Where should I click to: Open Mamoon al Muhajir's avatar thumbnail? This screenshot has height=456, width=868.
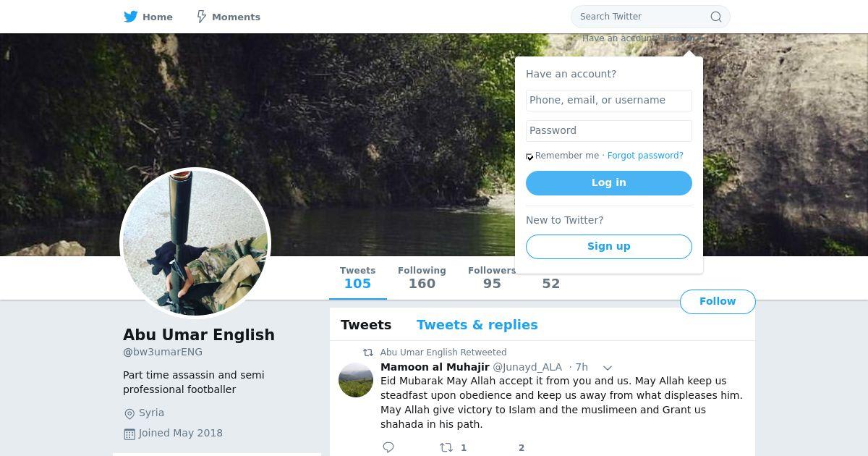pos(356,380)
